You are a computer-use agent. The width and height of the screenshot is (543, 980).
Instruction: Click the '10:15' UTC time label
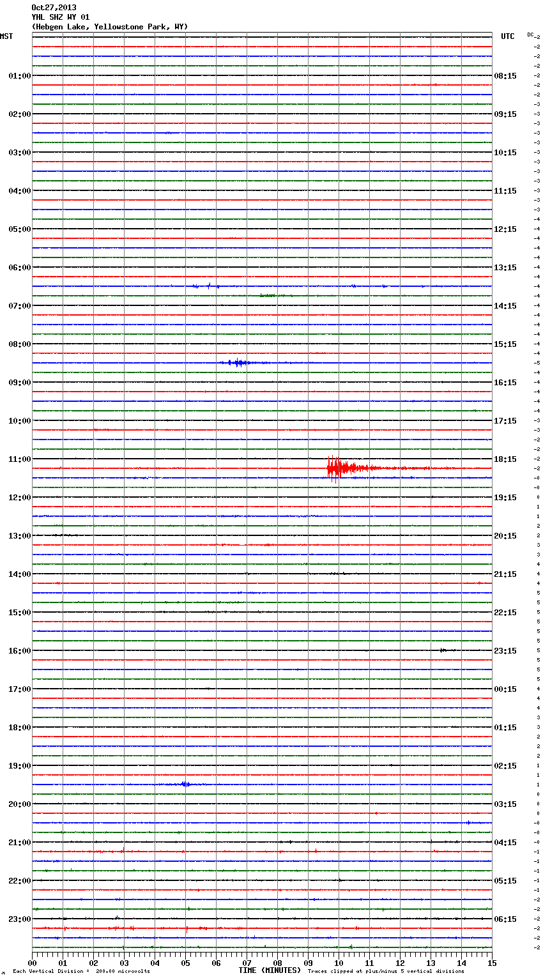[x=505, y=152]
